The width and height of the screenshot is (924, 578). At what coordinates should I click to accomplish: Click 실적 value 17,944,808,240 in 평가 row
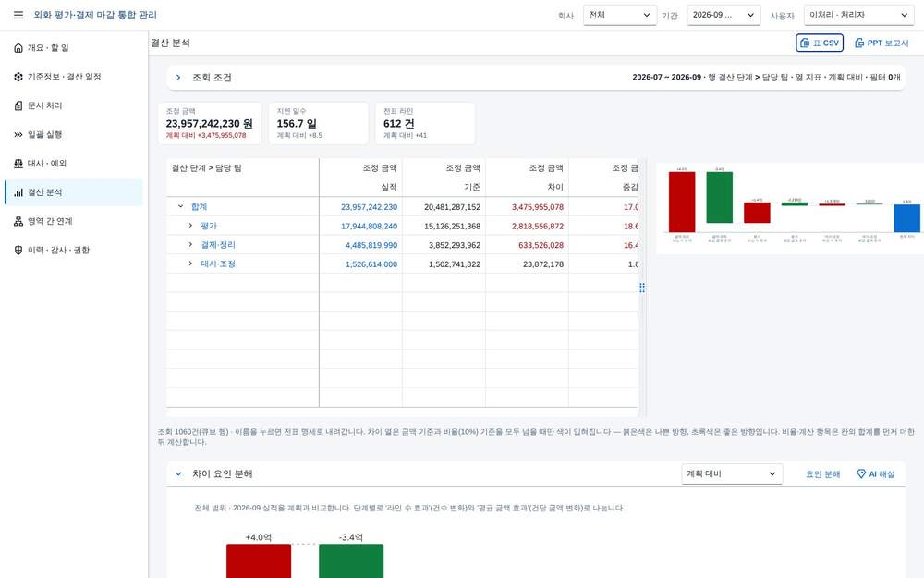[x=369, y=226]
